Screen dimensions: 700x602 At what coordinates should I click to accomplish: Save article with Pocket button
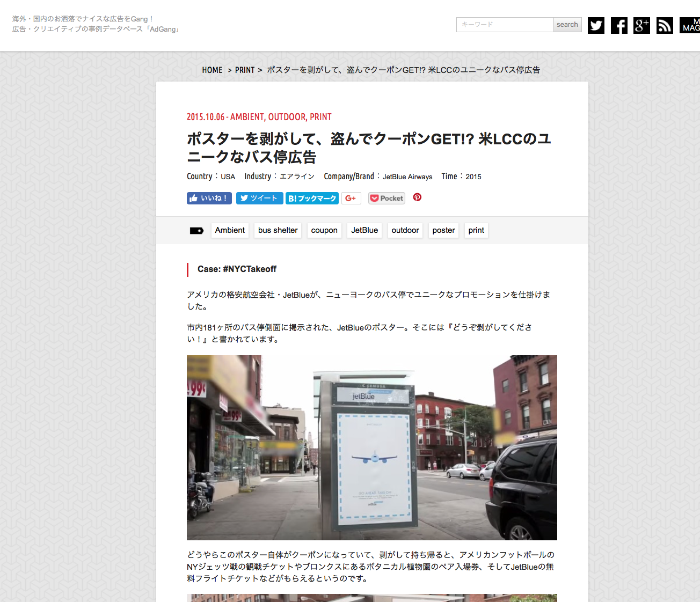coord(387,198)
